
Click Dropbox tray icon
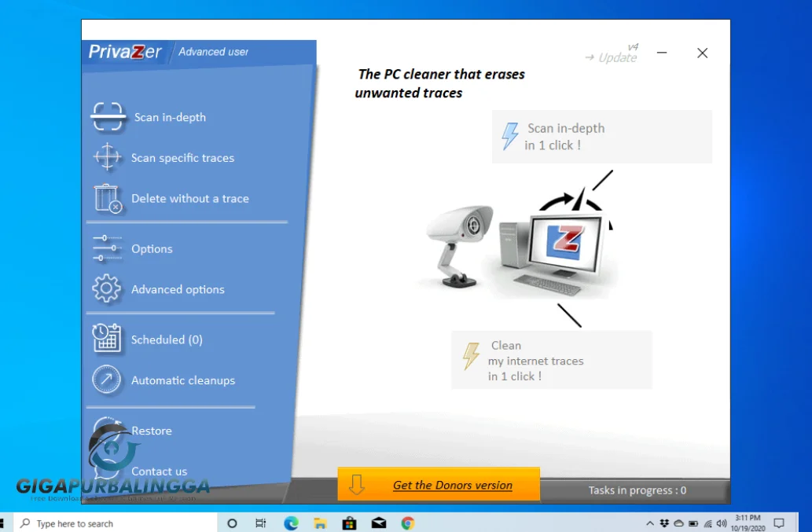point(664,523)
